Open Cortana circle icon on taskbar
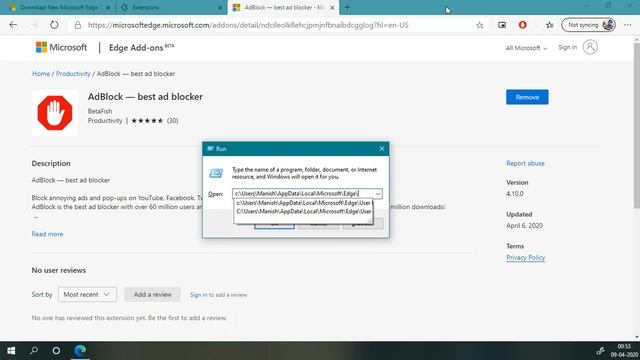Image resolution: width=640 pixels, height=360 pixels. tap(56, 351)
